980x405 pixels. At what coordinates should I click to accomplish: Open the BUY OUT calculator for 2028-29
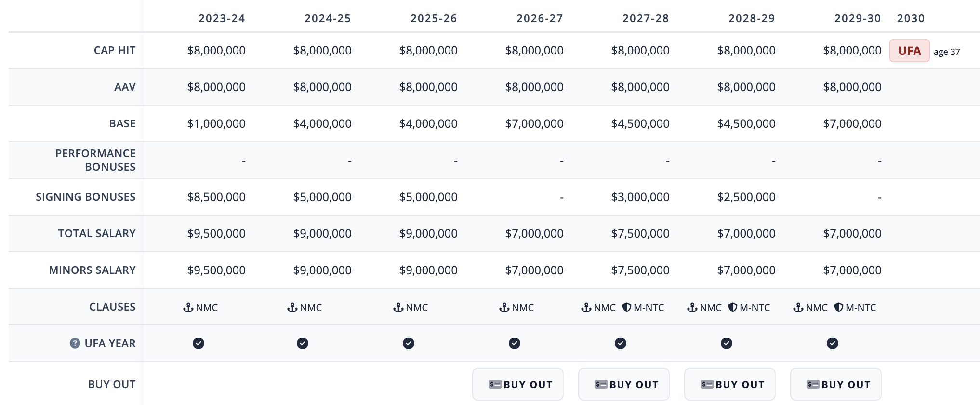730,384
